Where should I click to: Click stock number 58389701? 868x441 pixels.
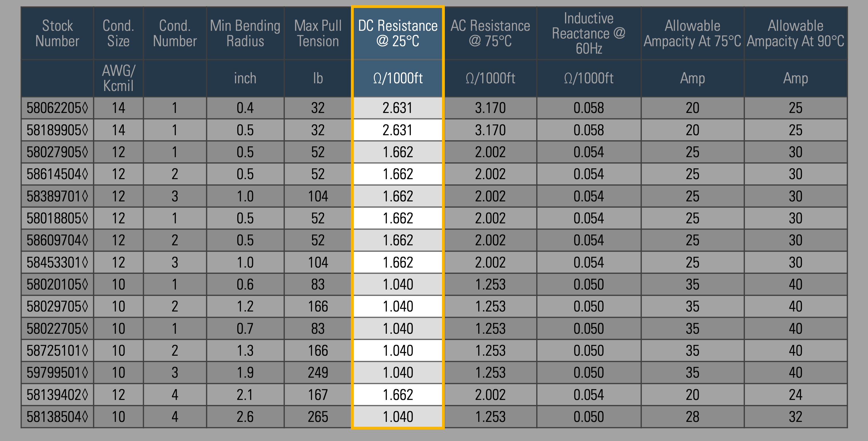click(x=57, y=196)
